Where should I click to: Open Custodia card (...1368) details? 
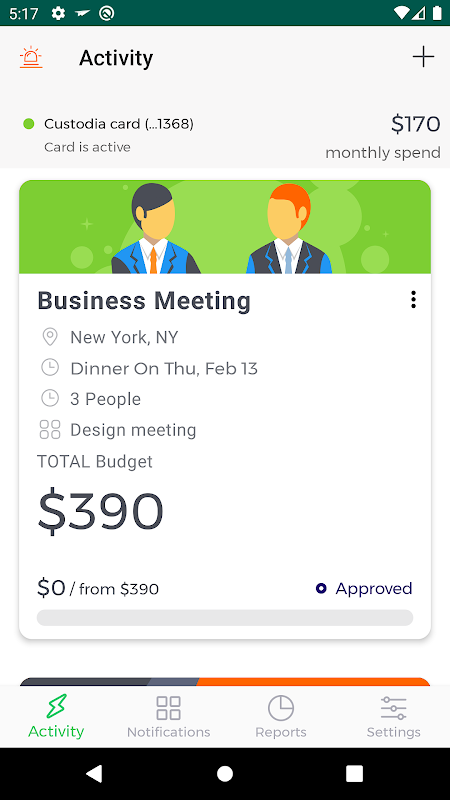119,124
